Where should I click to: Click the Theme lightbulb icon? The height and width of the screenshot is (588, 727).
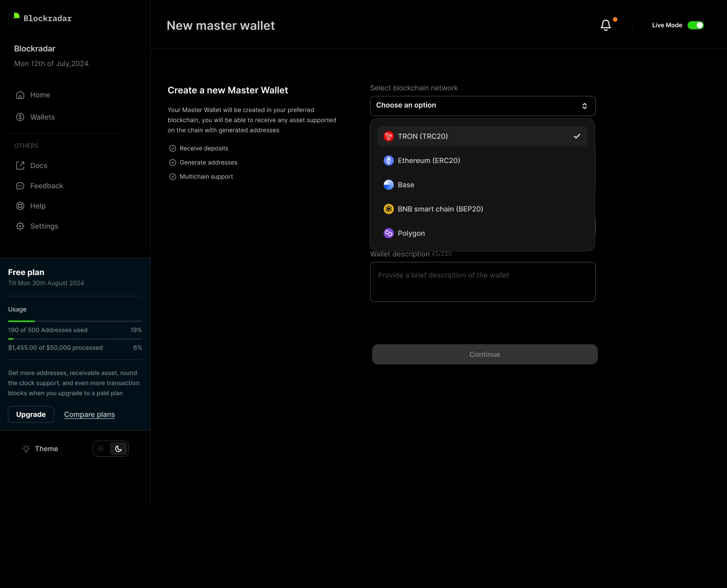coord(26,449)
